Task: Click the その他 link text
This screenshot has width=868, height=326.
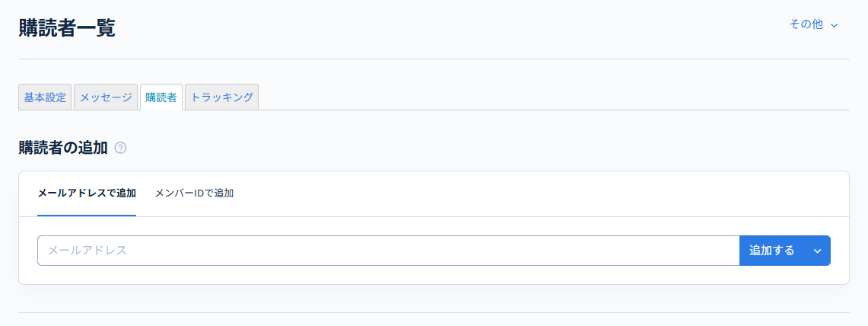Action: tap(806, 24)
